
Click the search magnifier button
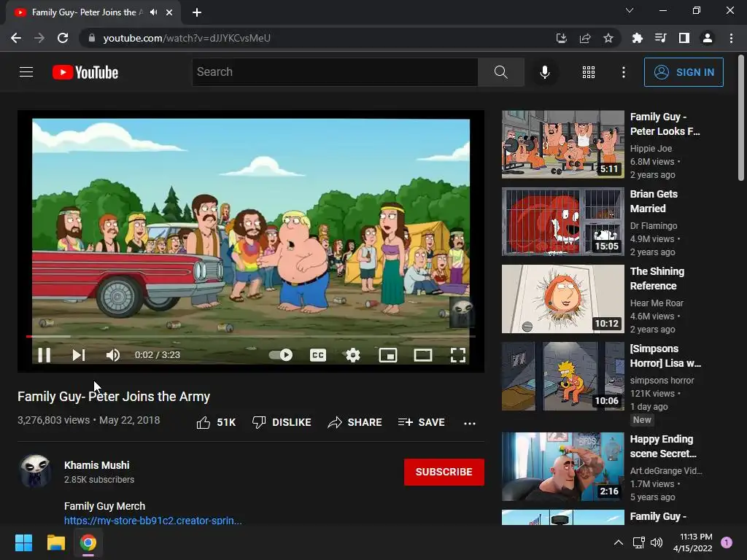click(x=500, y=72)
